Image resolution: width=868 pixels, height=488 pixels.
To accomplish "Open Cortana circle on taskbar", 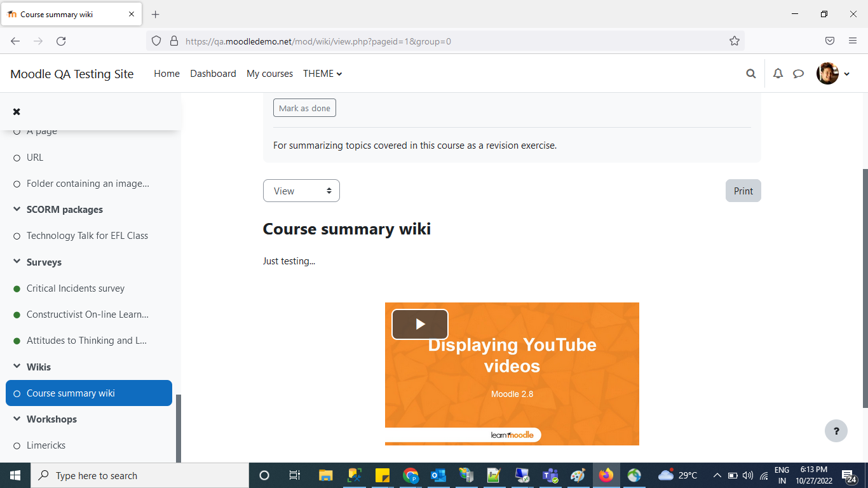I will (x=264, y=475).
